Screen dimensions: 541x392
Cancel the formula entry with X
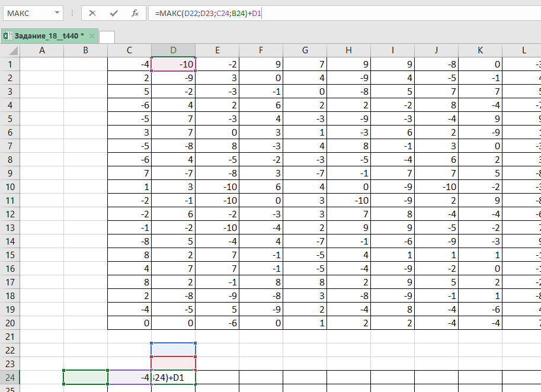(x=92, y=12)
